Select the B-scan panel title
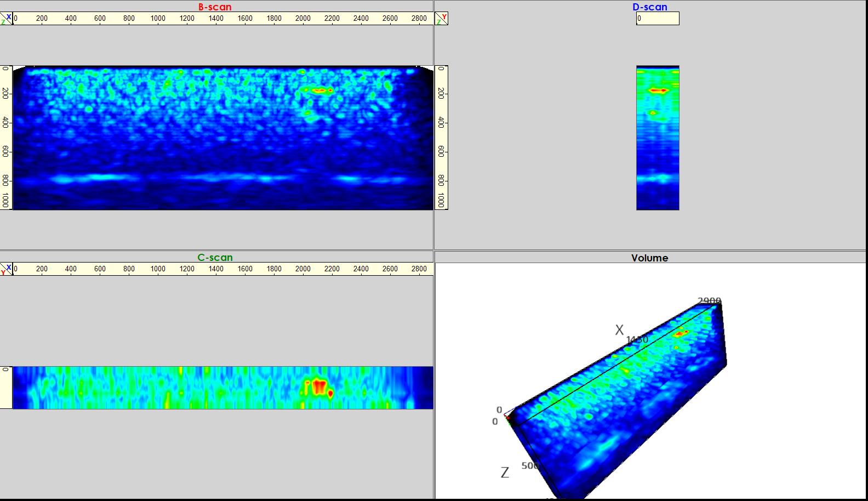The width and height of the screenshot is (868, 501). [215, 7]
